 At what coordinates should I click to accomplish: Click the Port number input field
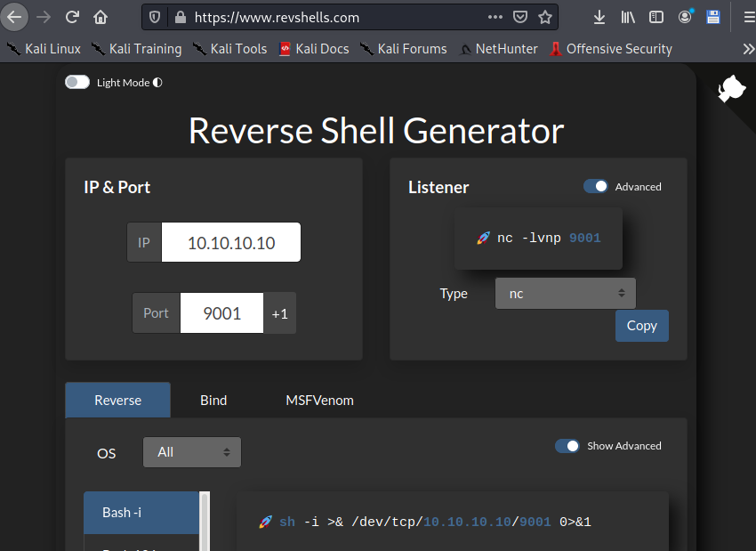pyautogui.click(x=221, y=313)
